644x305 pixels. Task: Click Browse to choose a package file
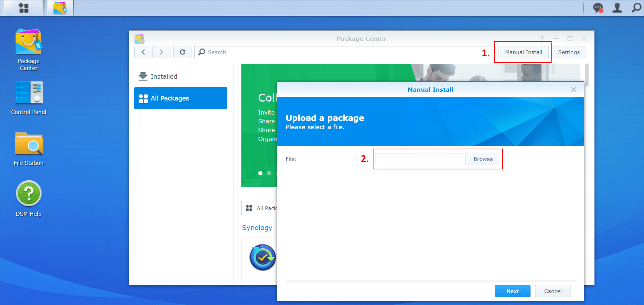tap(483, 159)
